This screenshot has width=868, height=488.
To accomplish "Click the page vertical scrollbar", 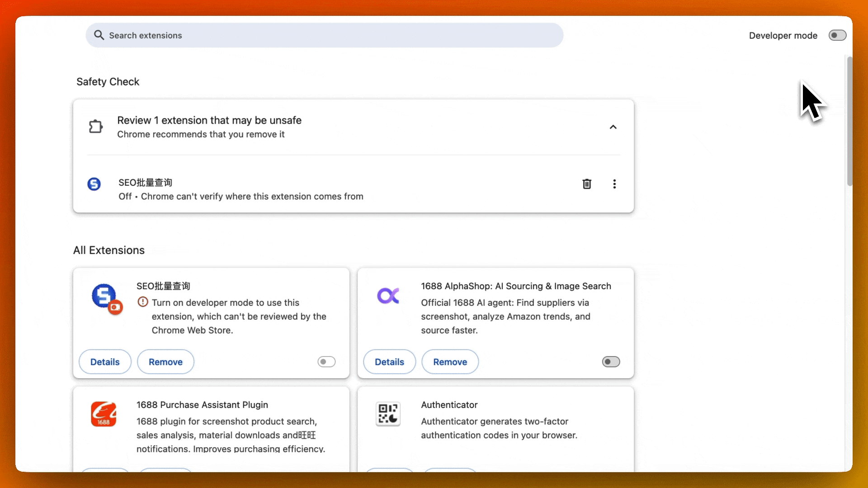I will tap(849, 121).
